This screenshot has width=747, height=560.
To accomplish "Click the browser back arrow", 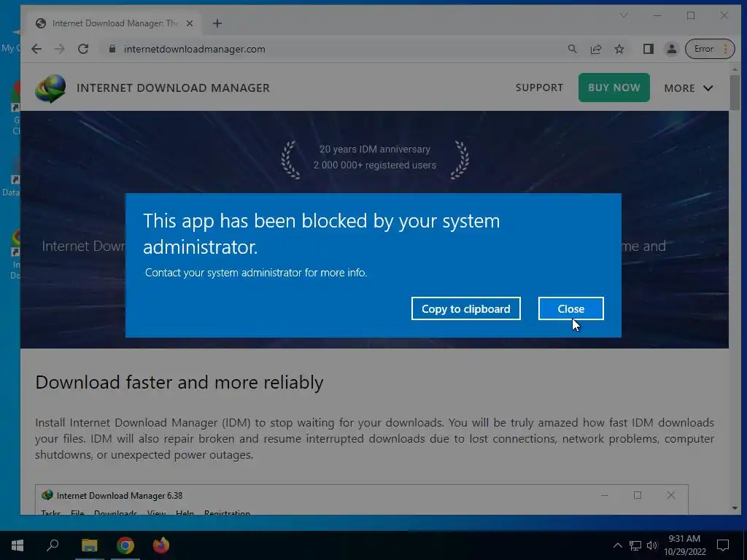I will click(36, 49).
